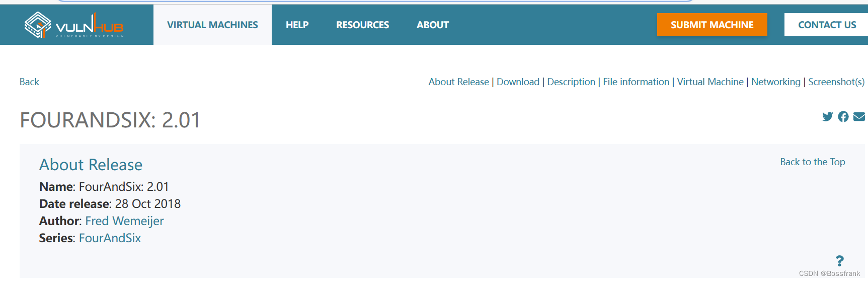Click the question mark help icon
The width and height of the screenshot is (868, 281).
coord(839,261)
